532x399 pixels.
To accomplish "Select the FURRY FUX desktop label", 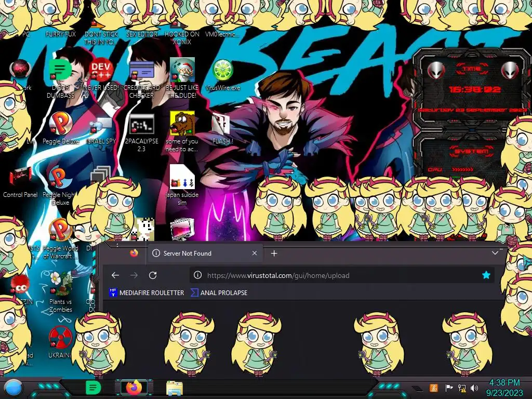I will pos(60,34).
